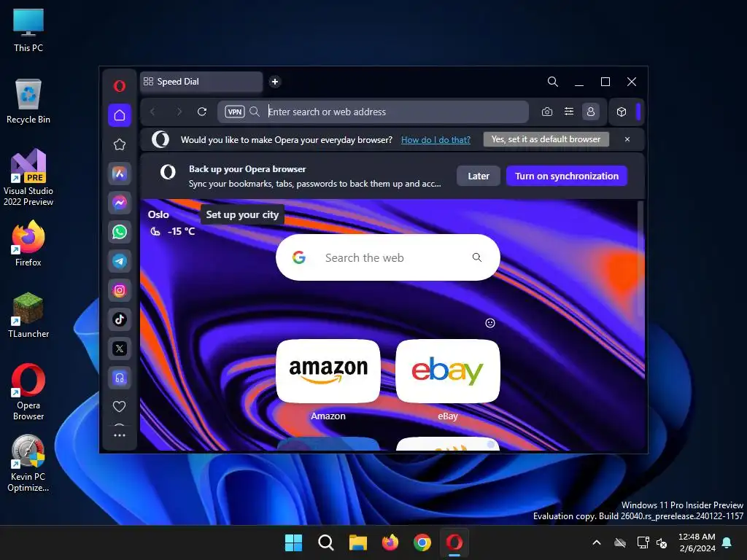Toggle the VPN badge in address bar

(235, 112)
